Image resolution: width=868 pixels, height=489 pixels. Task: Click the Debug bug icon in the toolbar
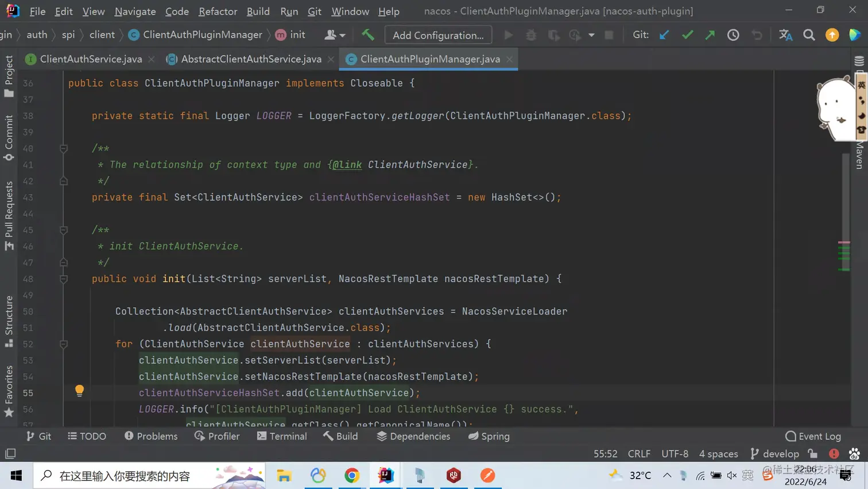point(531,35)
